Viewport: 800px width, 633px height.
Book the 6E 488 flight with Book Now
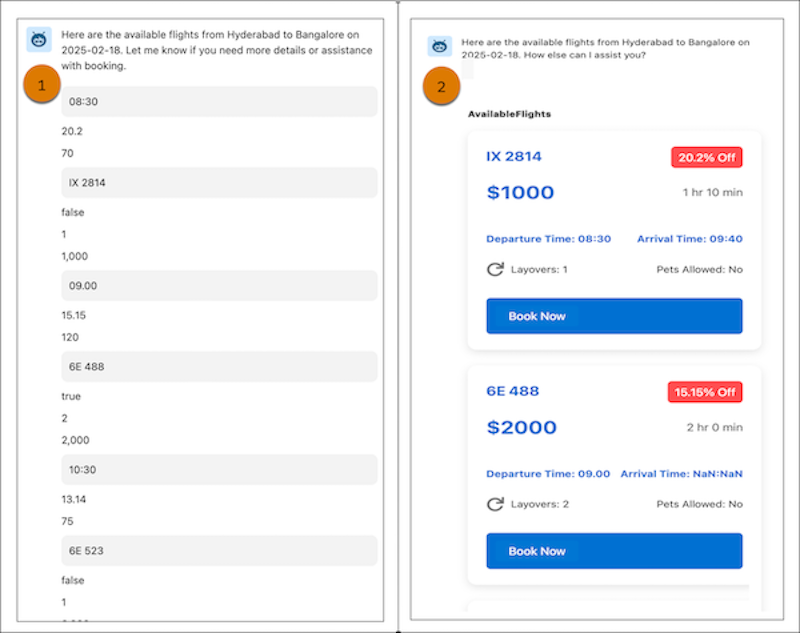[x=614, y=551]
